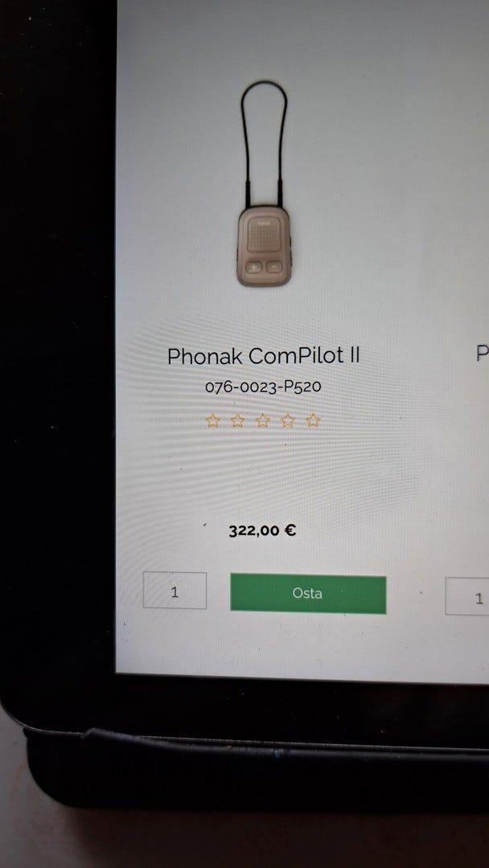Click the minus button on pictured device
Image resolution: width=489 pixels, height=868 pixels.
click(274, 268)
